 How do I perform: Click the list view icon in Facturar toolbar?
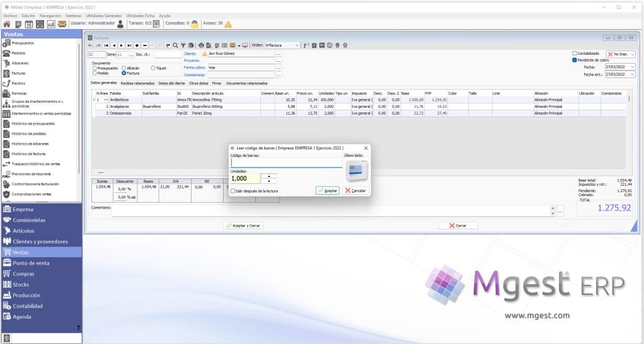pos(225,45)
